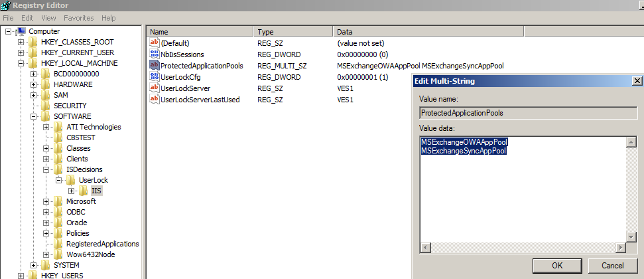The height and width of the screenshot is (279, 644).
Task: Click the Registry Editor title bar icon
Action: [x=5, y=5]
